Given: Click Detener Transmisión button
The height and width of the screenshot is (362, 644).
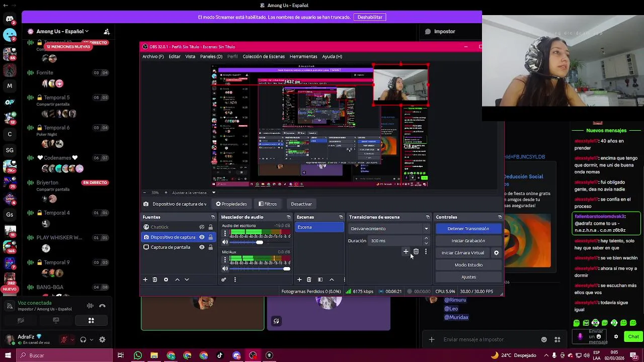Looking at the screenshot, I should point(468,229).
